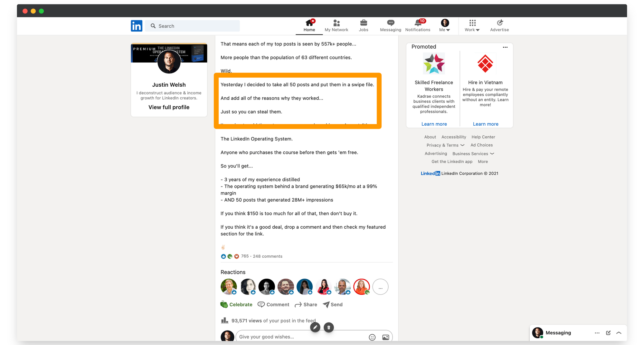This screenshot has height=345, width=644.
Task: Expand the Messaging overlay chevron
Action: point(619,333)
